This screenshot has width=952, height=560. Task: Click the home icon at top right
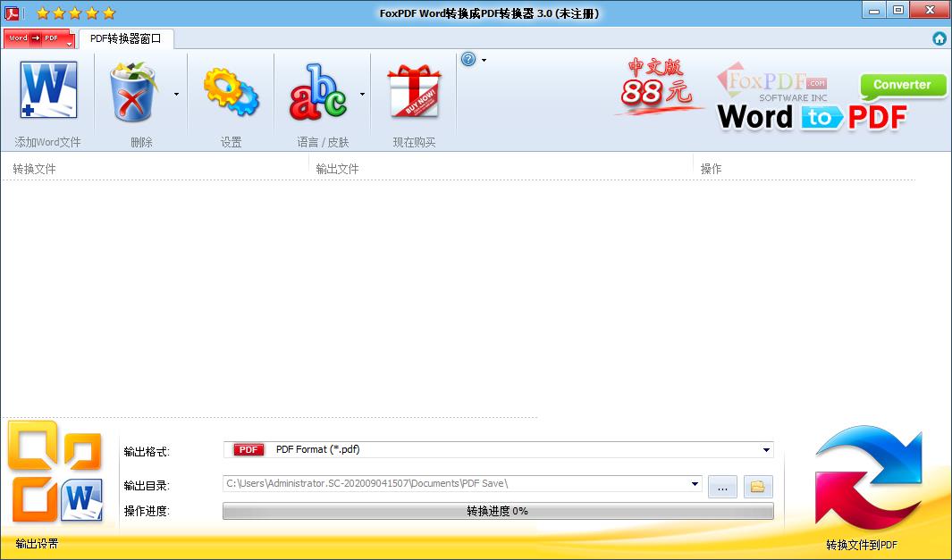pyautogui.click(x=939, y=38)
